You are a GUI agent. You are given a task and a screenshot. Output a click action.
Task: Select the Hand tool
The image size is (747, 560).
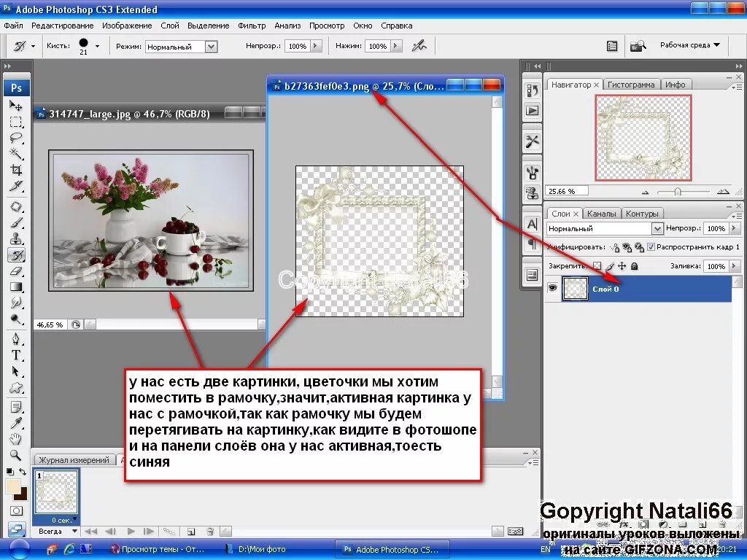[x=16, y=439]
